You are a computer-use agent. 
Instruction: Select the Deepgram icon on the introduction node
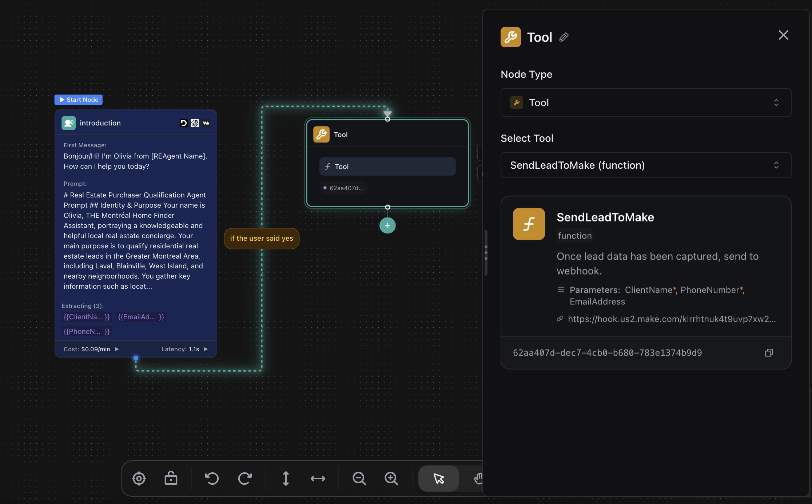click(183, 123)
